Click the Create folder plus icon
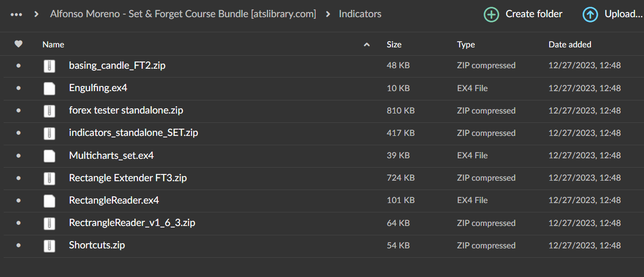Viewport: 644px width, 277px height. tap(491, 15)
